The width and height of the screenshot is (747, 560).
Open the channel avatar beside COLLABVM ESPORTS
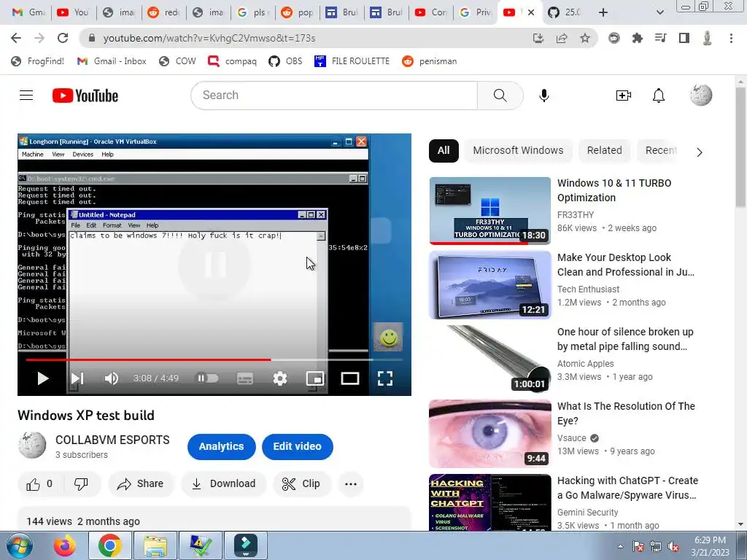click(x=32, y=446)
